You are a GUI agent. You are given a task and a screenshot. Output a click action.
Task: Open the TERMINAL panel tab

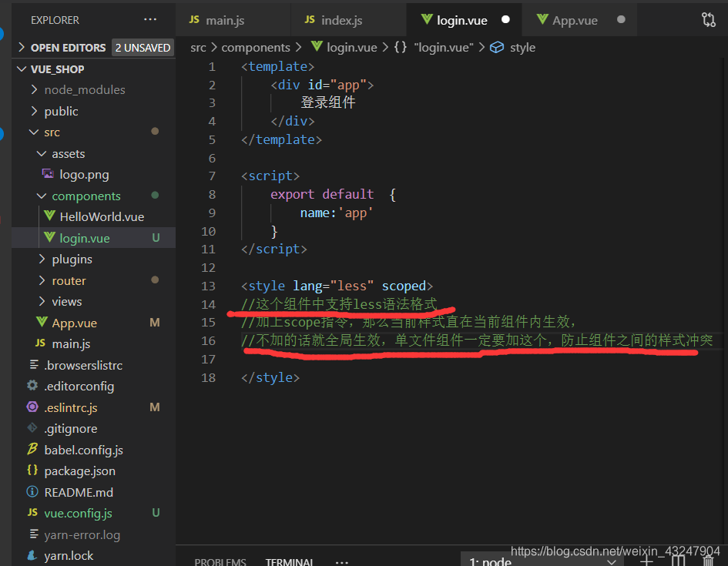tap(289, 561)
